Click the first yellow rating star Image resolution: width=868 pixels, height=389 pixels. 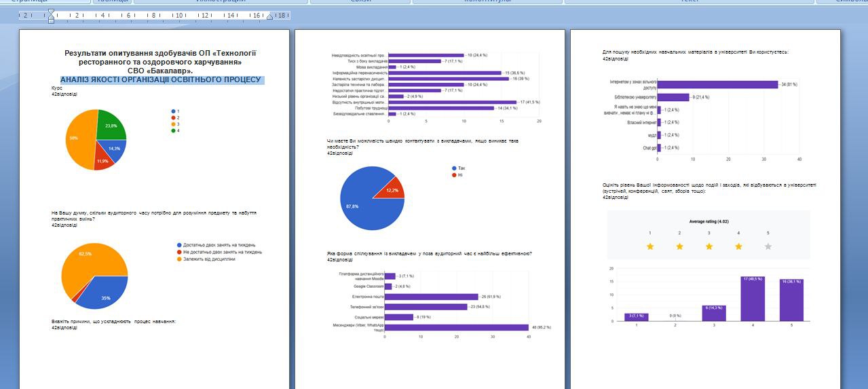point(649,246)
